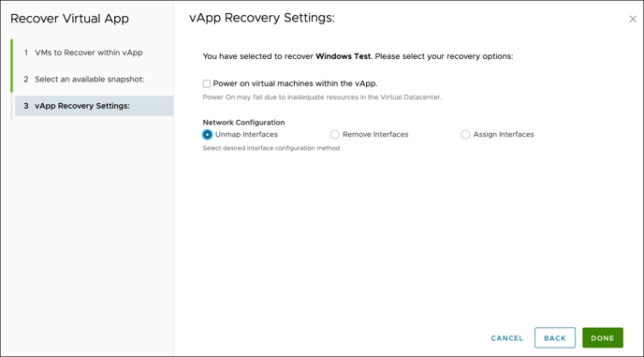Close the Recover Virtual App dialog
This screenshot has width=644, height=357.
[x=633, y=19]
